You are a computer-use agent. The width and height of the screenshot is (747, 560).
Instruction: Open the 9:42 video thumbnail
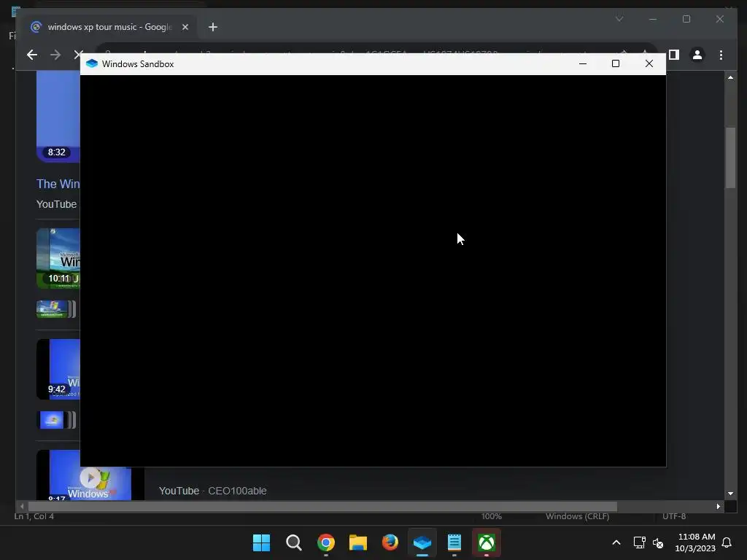tap(58, 370)
